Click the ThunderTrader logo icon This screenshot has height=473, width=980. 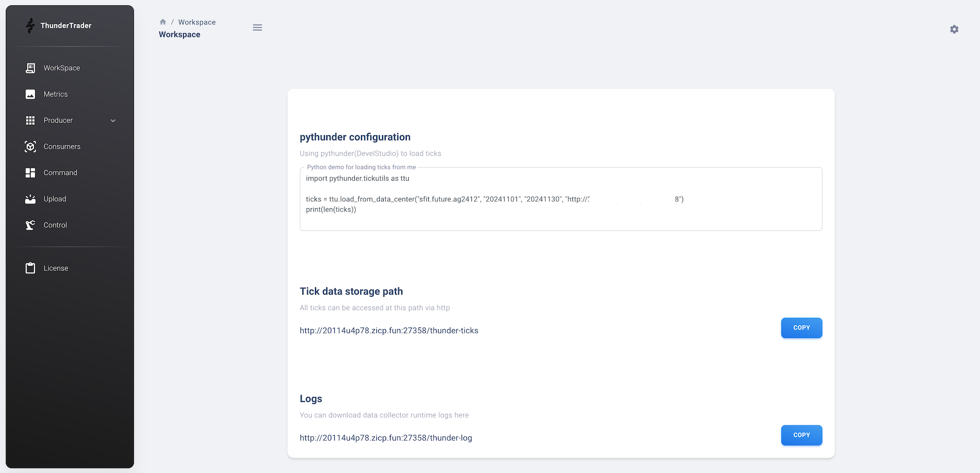point(30,25)
